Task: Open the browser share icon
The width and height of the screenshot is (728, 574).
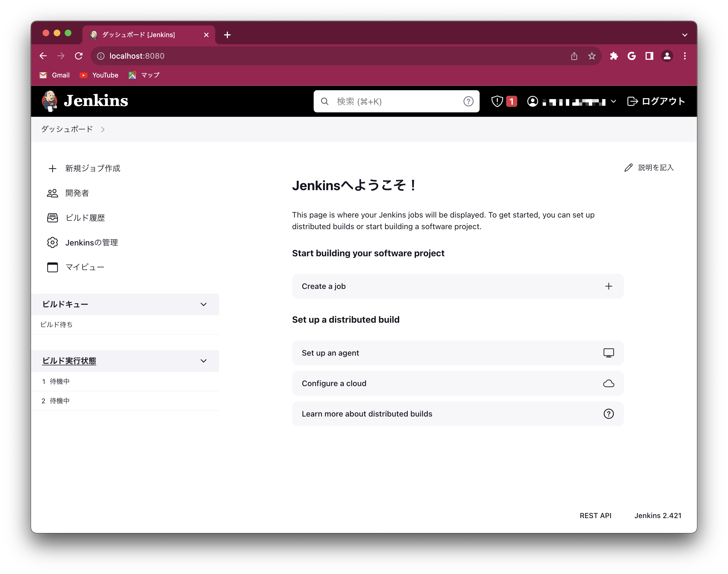Action: (574, 56)
